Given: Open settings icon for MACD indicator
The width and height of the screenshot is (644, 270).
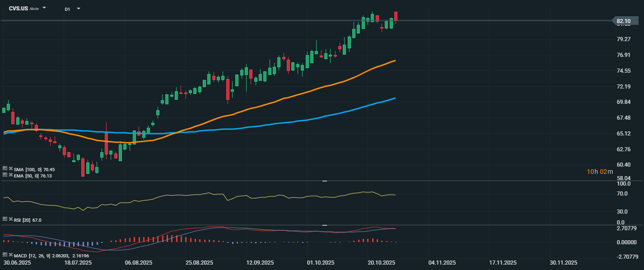Looking at the screenshot, I should click(5, 255).
